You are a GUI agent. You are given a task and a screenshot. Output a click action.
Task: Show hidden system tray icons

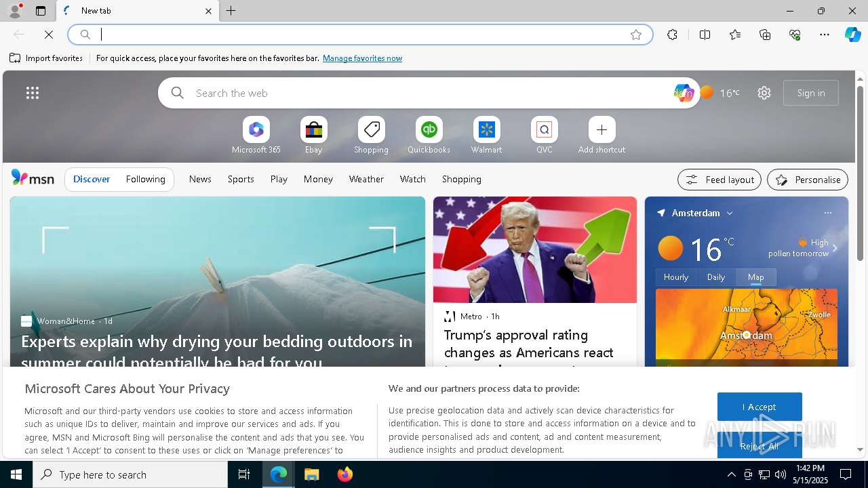click(731, 474)
